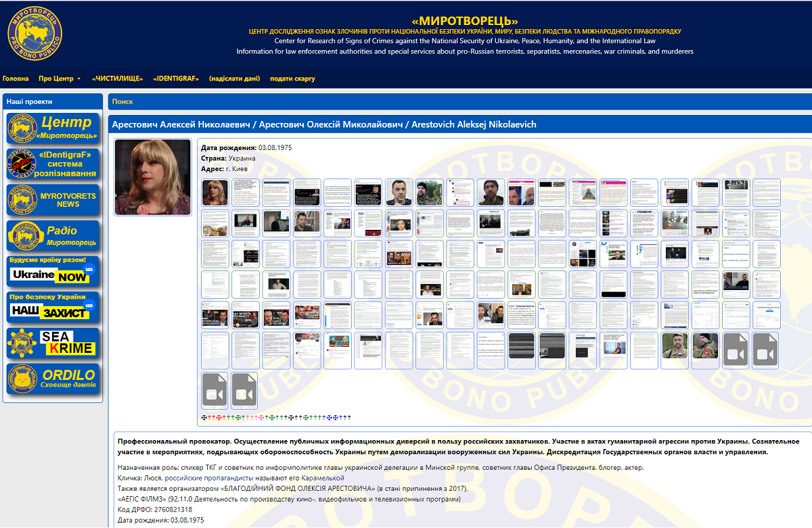The width and height of the screenshot is (812, 528).
Task: Expand the Про Центр dropdown menu
Action: (59, 78)
